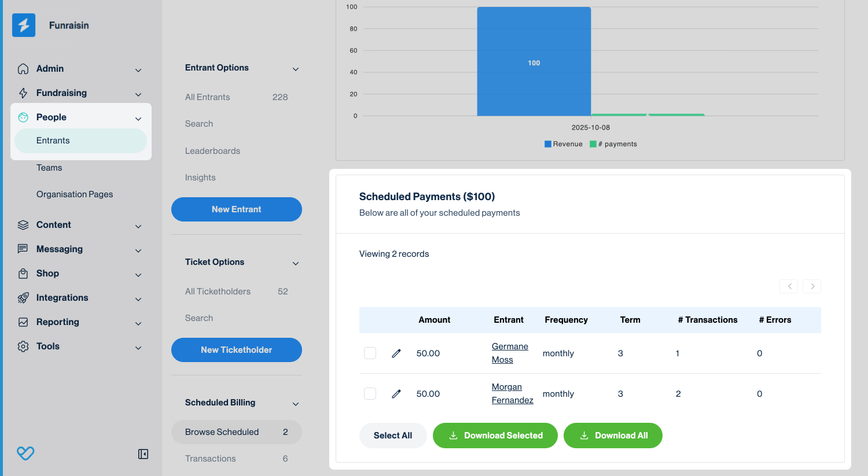Collapse the Entrant Options section
Viewport: 868px width, 476px height.
296,69
